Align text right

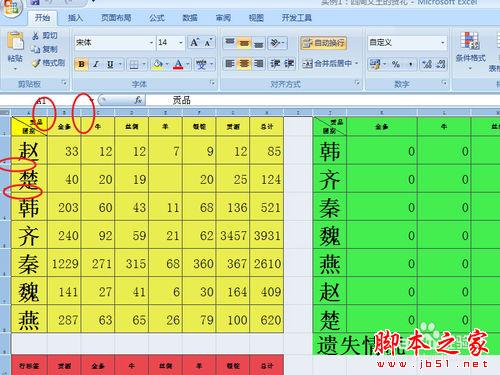[259, 63]
